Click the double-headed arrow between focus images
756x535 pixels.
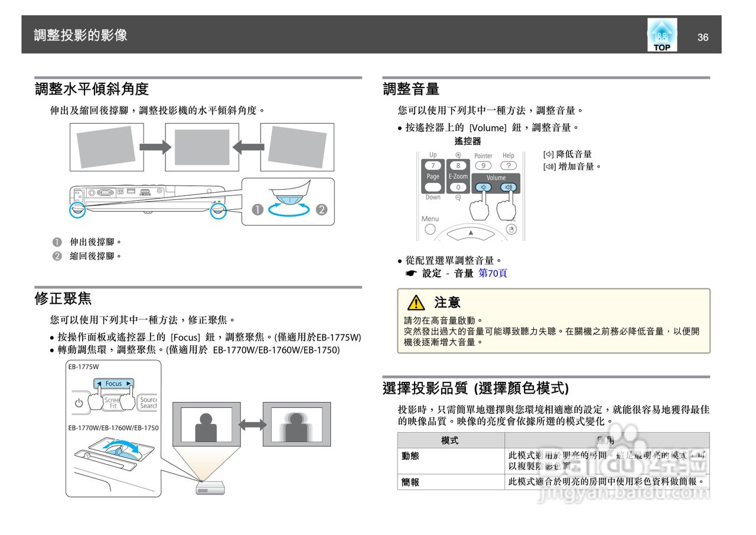pyautogui.click(x=252, y=424)
